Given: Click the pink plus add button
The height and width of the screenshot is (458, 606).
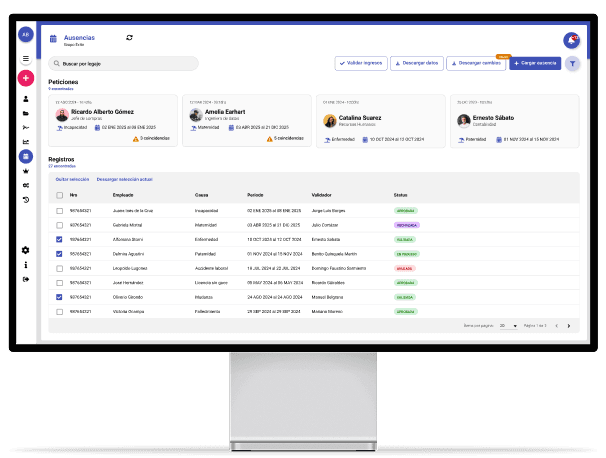Looking at the screenshot, I should pyautogui.click(x=26, y=78).
